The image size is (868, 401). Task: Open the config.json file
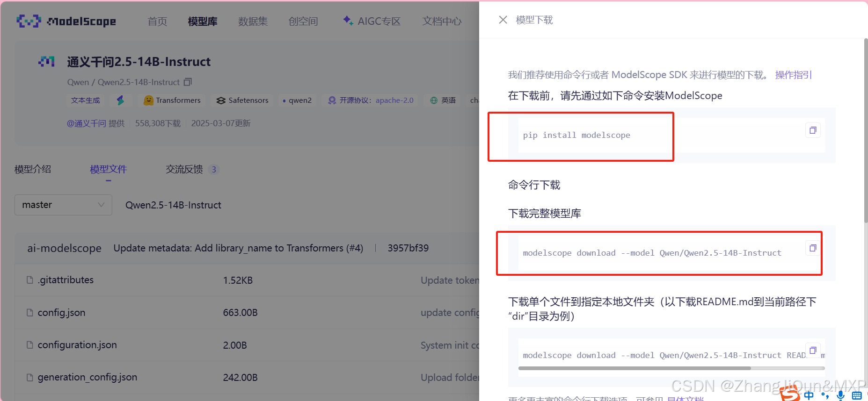[61, 312]
